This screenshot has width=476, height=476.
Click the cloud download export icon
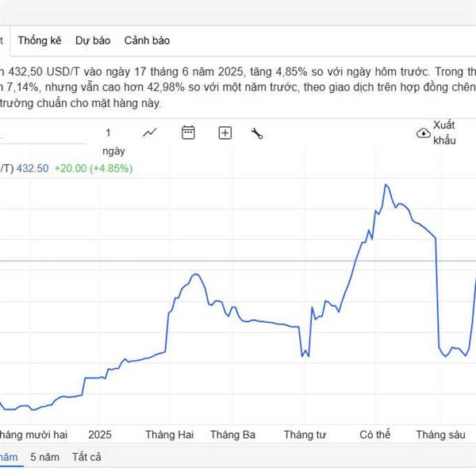tap(424, 133)
